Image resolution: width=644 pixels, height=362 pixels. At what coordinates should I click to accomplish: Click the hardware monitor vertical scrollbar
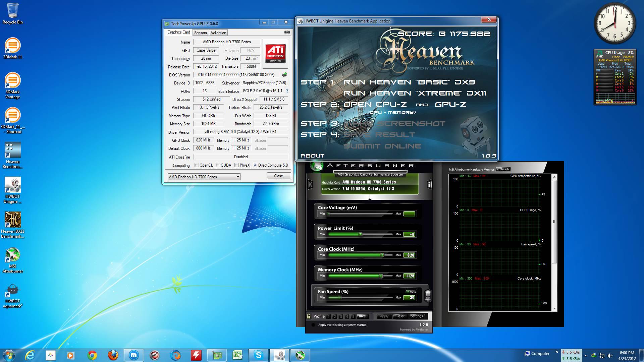tap(554, 221)
